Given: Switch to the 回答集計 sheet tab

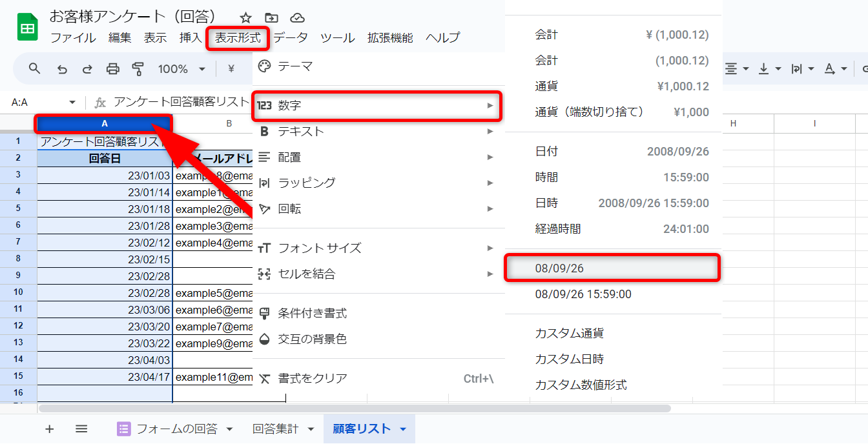Looking at the screenshot, I should coord(275,429).
